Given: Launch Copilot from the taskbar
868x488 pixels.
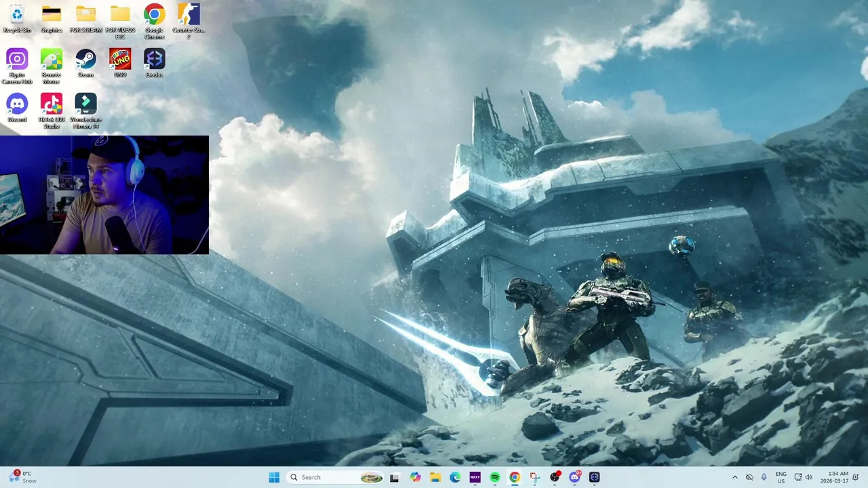Looking at the screenshot, I should coord(415,477).
